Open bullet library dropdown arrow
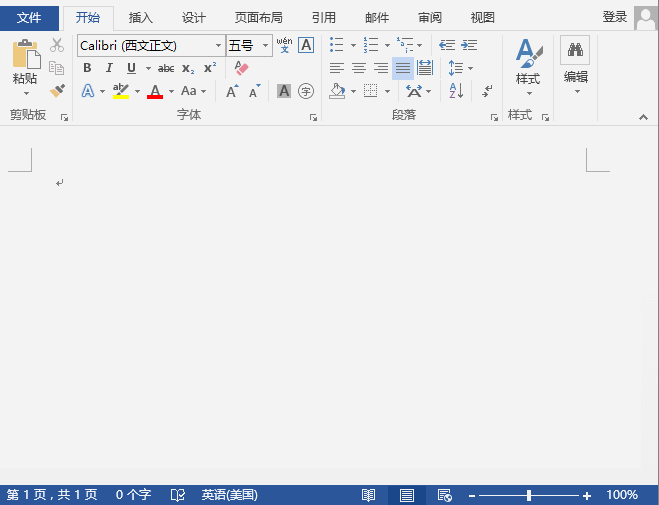 tap(353, 45)
